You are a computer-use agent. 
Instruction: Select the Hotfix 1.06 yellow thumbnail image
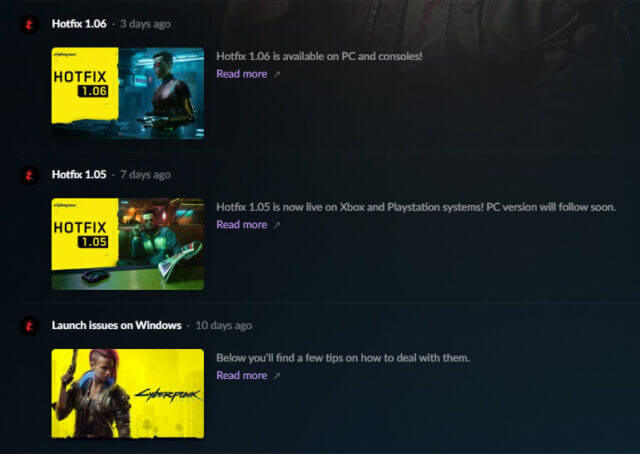(128, 93)
